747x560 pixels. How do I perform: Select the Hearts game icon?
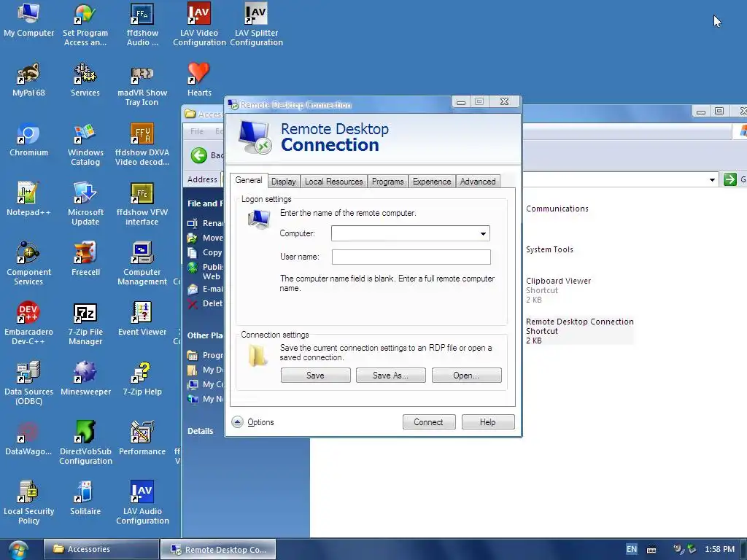click(x=199, y=80)
